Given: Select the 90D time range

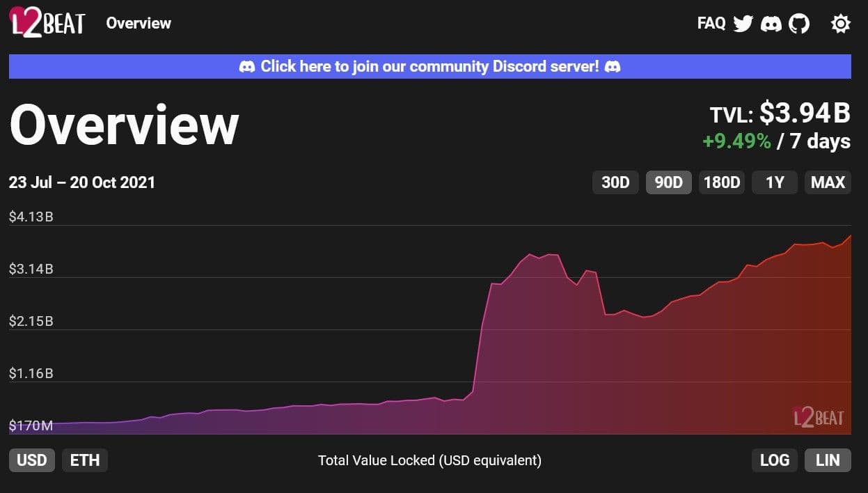Looking at the screenshot, I should (x=668, y=182).
